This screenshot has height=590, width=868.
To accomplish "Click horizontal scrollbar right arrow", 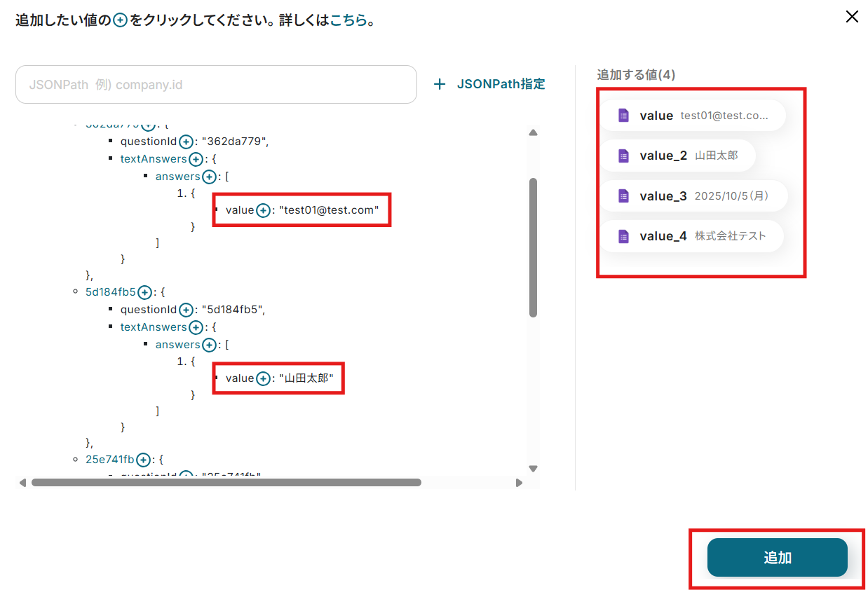I will 519,483.
